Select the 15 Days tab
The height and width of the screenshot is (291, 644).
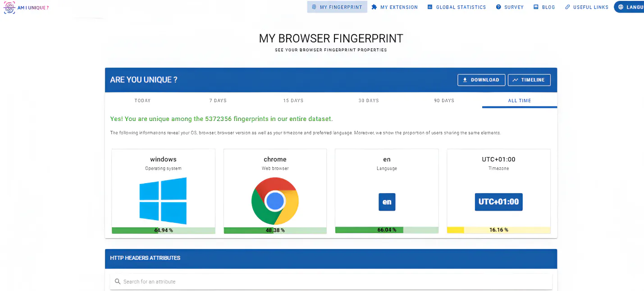tap(293, 101)
